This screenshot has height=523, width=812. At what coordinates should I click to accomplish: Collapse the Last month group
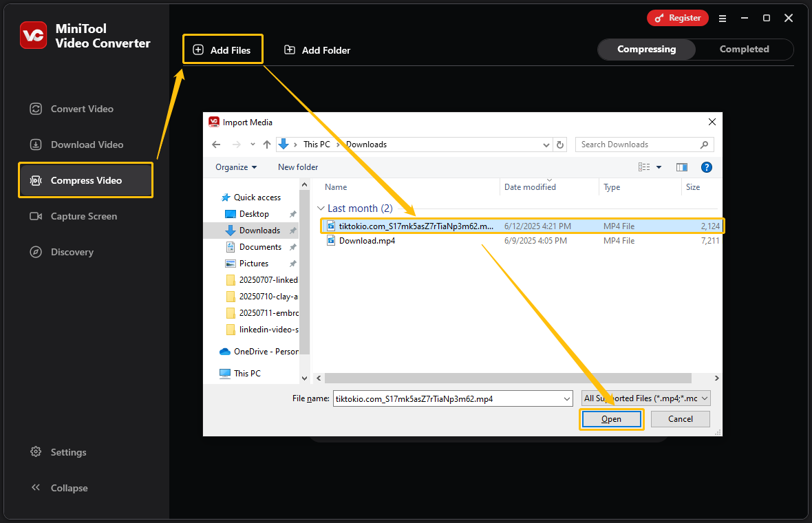pyautogui.click(x=321, y=208)
